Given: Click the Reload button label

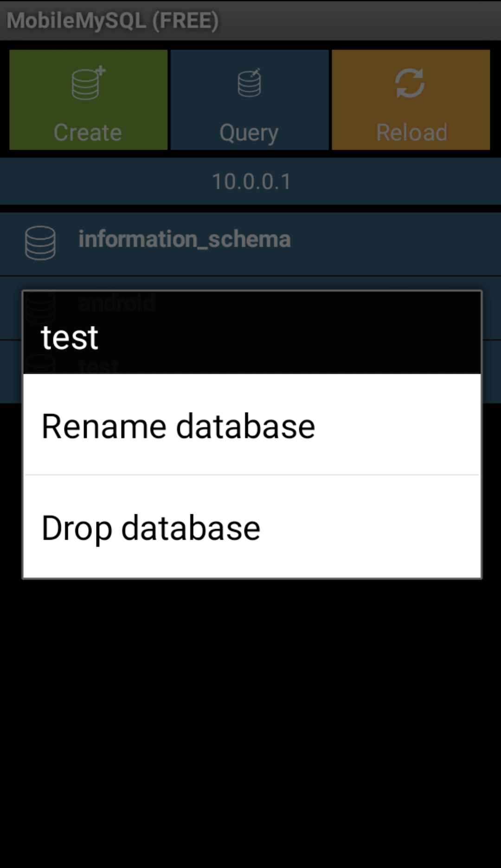Looking at the screenshot, I should click(x=411, y=133).
